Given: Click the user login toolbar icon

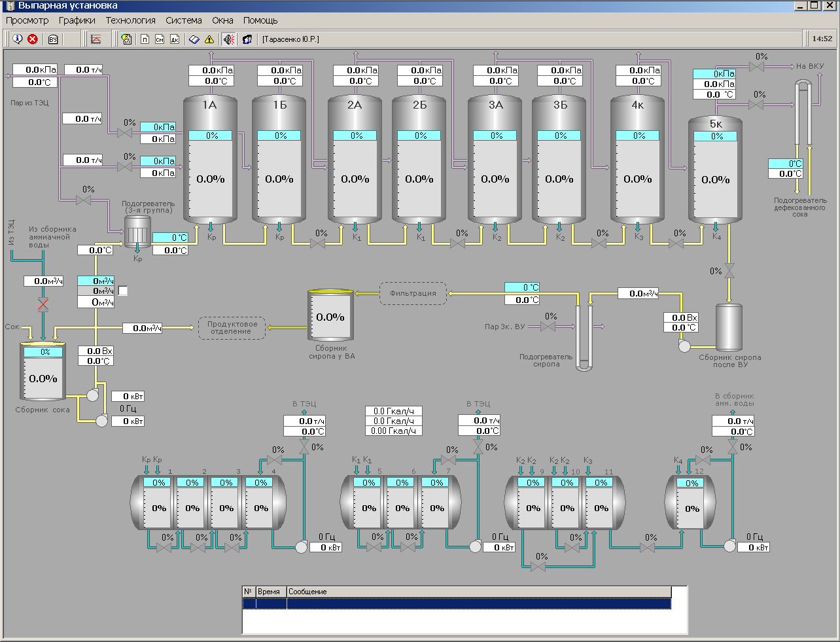Looking at the screenshot, I should (247, 39).
